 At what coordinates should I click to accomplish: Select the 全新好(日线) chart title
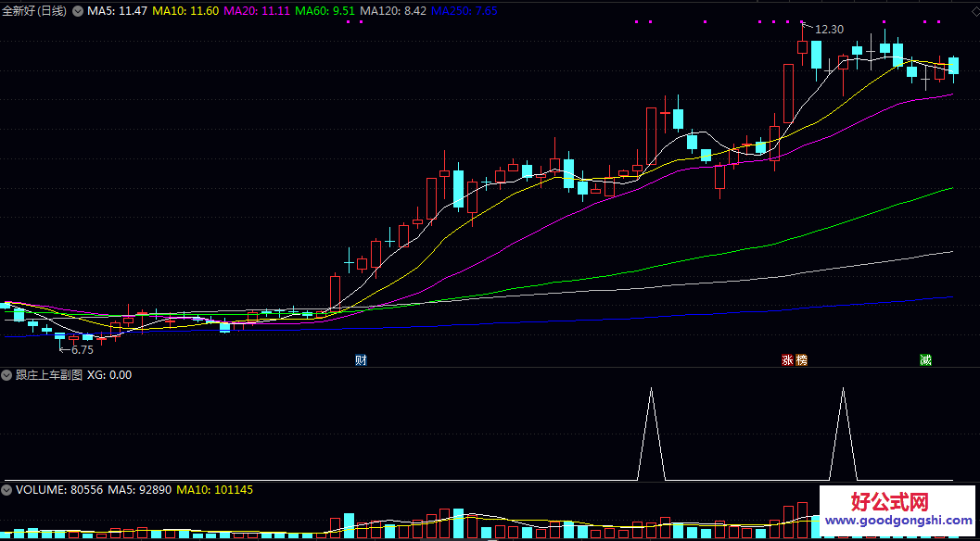tap(34, 11)
